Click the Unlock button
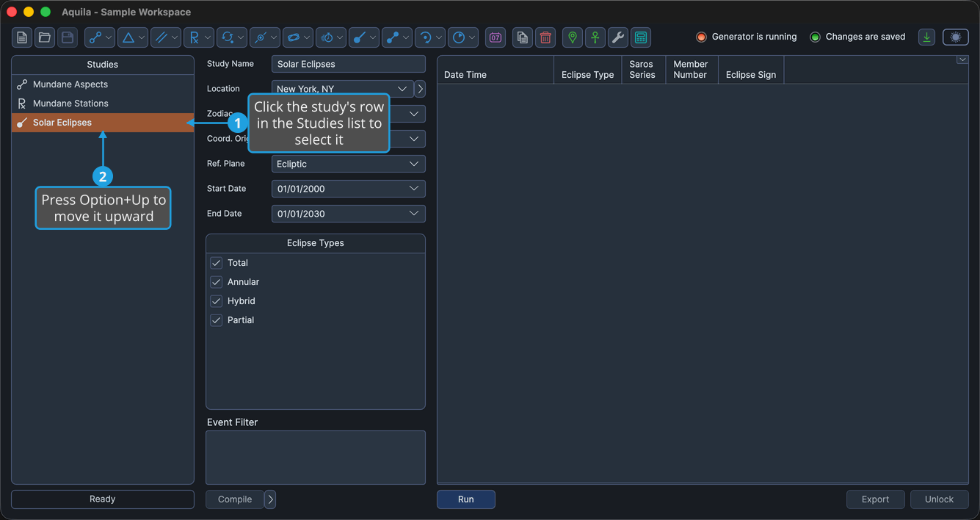 pos(940,499)
